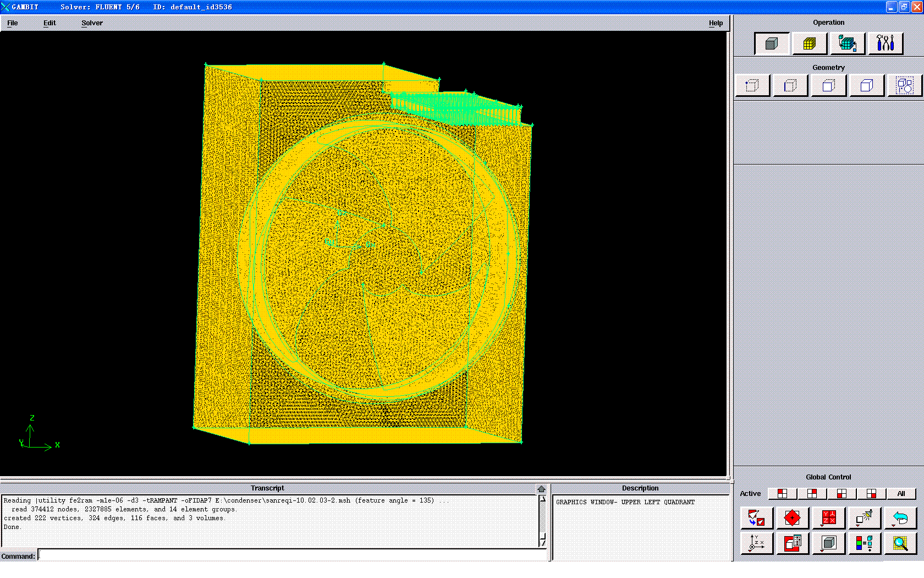
Task: Activate the upper right quadrant toggle
Action: pos(812,494)
